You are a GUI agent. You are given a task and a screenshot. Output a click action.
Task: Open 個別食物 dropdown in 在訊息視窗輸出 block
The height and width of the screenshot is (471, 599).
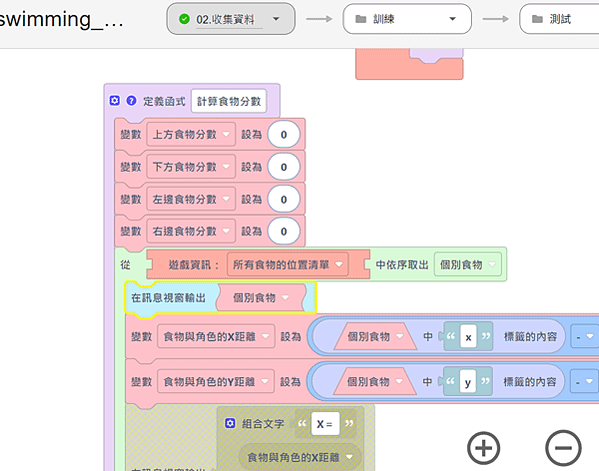[261, 298]
